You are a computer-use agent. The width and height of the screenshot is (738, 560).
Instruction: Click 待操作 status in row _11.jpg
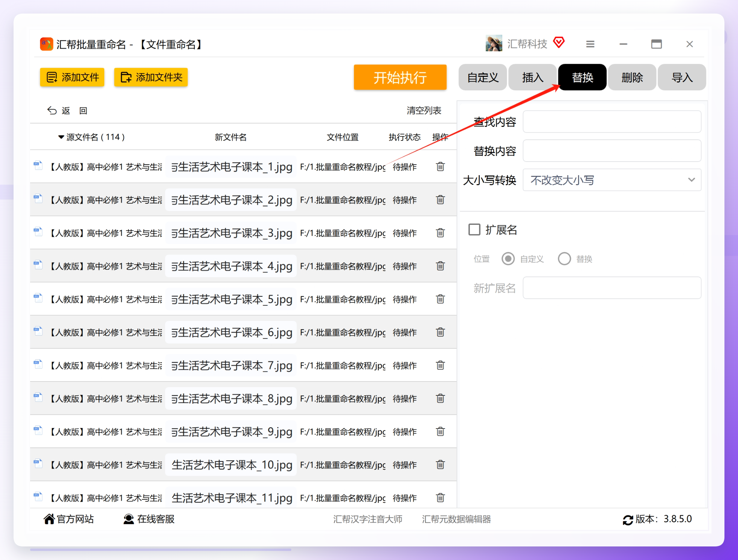click(x=404, y=498)
